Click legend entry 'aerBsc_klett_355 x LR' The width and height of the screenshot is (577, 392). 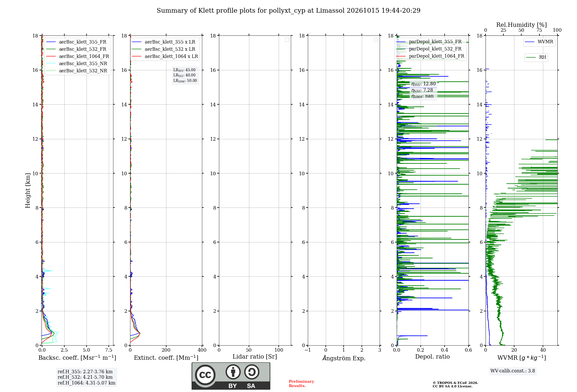164,42
